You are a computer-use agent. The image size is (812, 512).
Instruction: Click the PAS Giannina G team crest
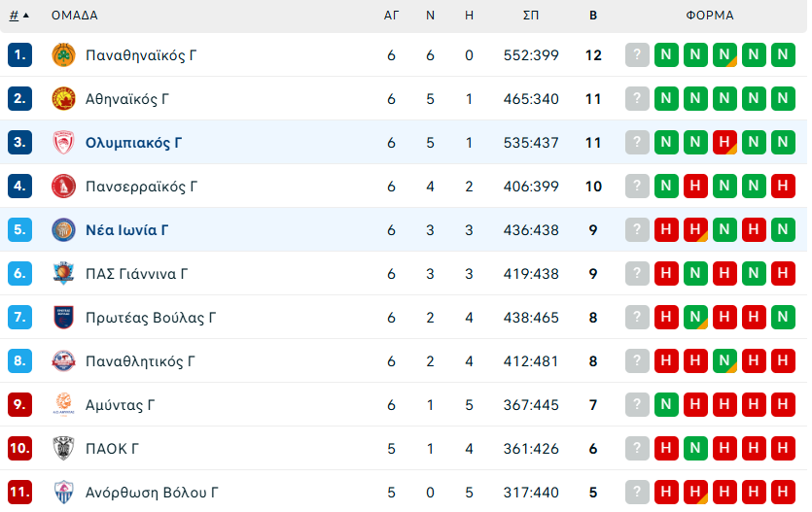click(x=63, y=274)
